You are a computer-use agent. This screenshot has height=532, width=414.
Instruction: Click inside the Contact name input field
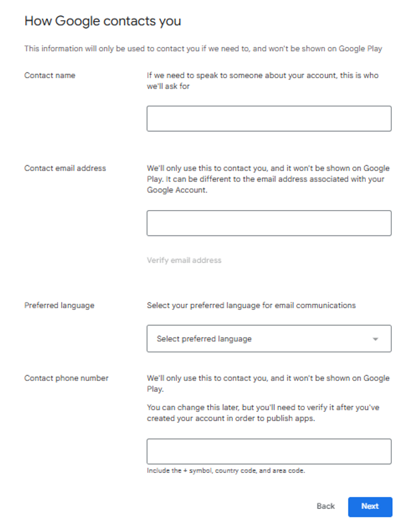[269, 119]
